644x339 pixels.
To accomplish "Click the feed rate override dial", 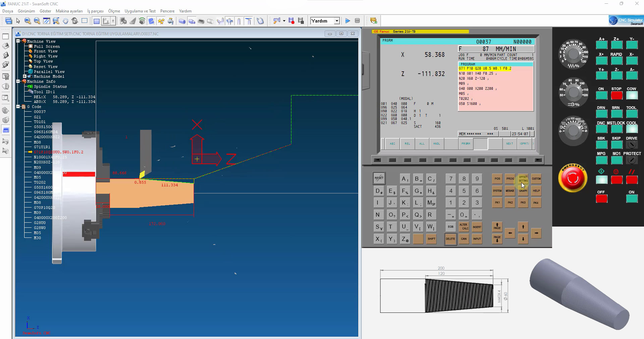I will coord(574,54).
